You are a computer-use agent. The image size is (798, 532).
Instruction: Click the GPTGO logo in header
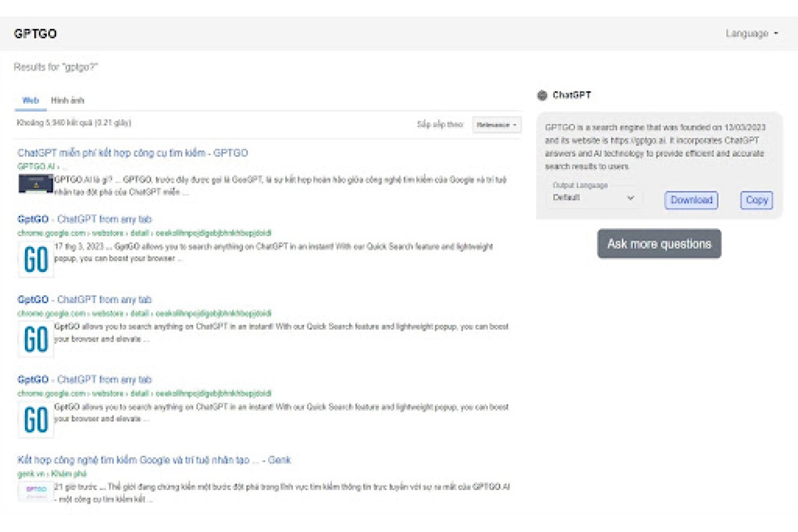35,34
